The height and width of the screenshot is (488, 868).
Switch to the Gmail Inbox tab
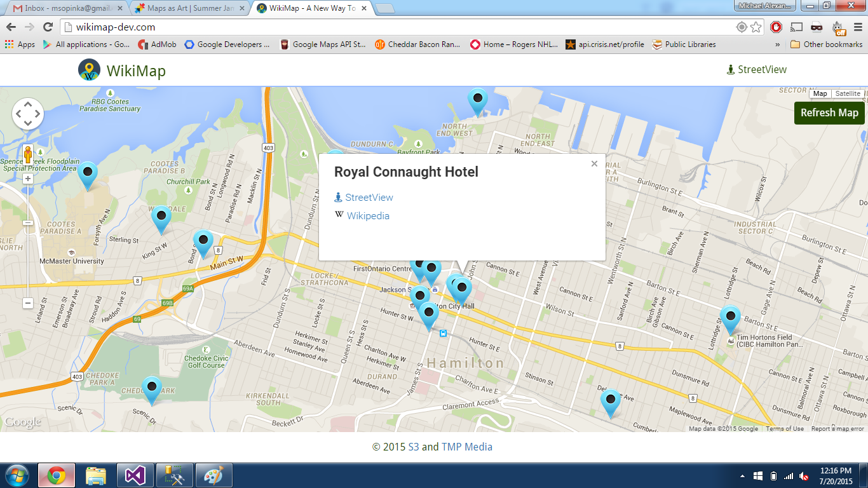point(65,8)
